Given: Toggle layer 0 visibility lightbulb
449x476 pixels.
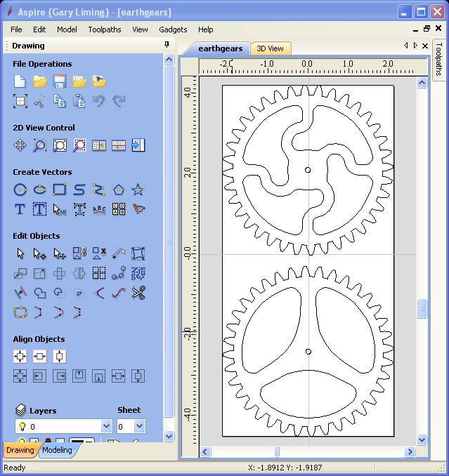Looking at the screenshot, I should click(x=22, y=426).
